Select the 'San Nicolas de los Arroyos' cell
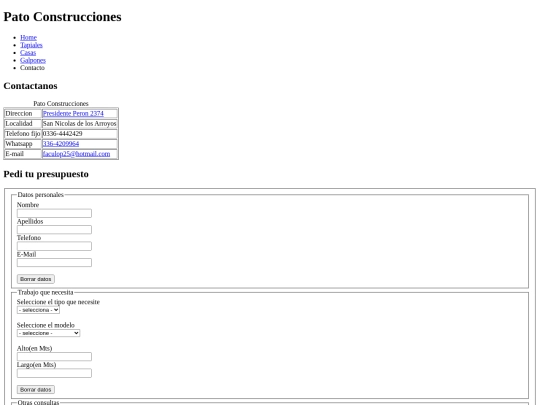Viewport: 540px width, 405px height. coord(80,123)
